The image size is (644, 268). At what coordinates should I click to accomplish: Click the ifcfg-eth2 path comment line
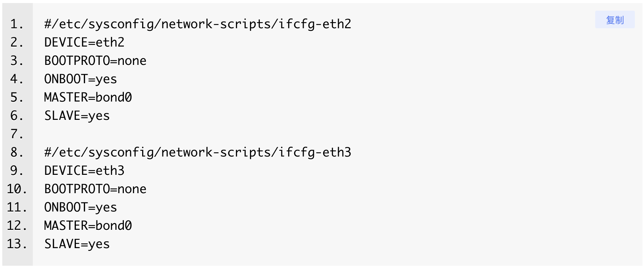click(197, 24)
